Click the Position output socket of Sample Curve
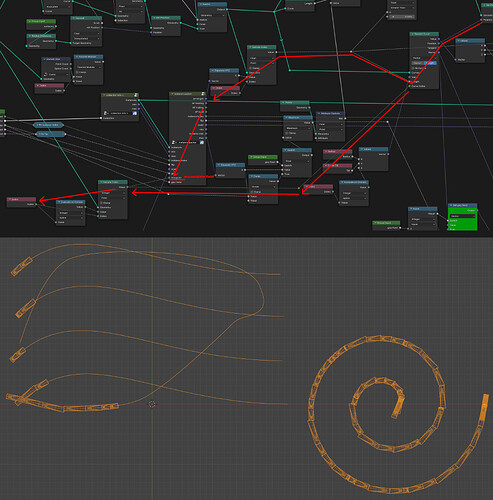Image resolution: width=493 pixels, height=500 pixels. pos(439,43)
